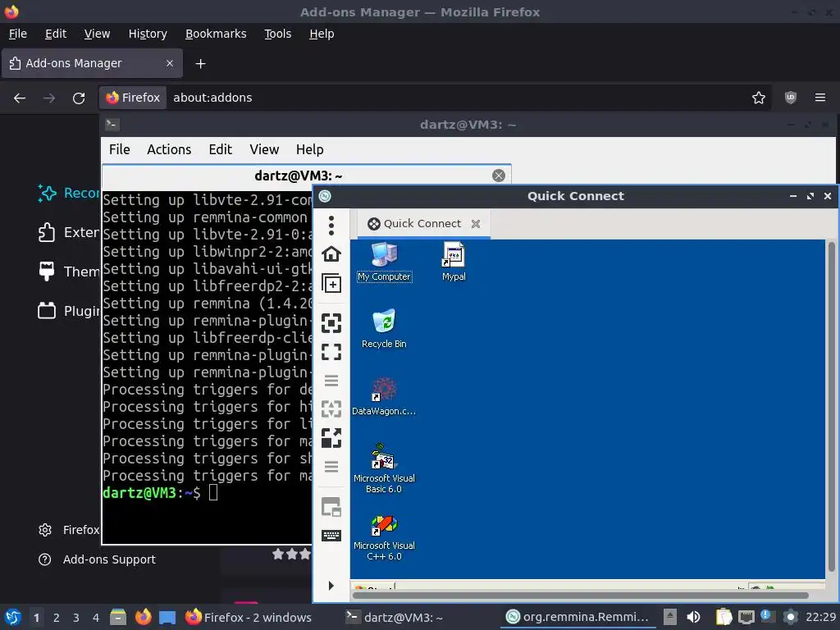Open the Extensions section in Add-ons sidebar
The width and height of the screenshot is (840, 630).
[68, 232]
